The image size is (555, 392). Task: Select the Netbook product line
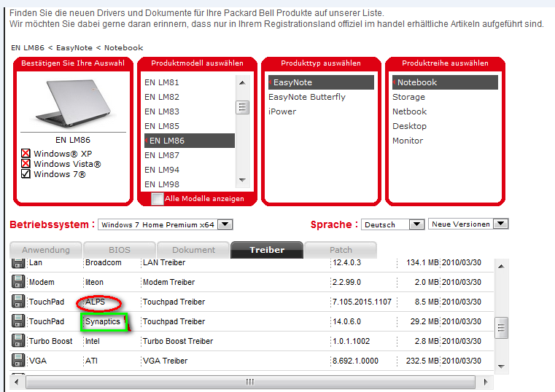click(x=410, y=111)
